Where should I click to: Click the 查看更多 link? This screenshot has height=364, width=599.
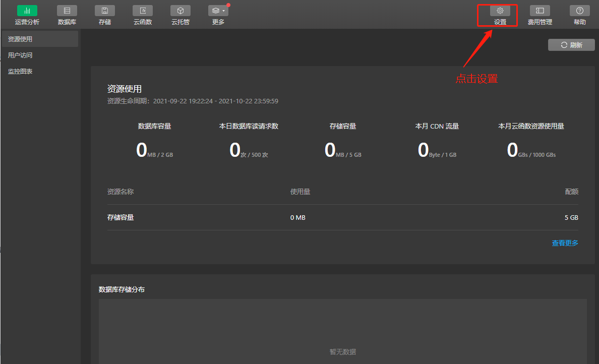pos(565,243)
